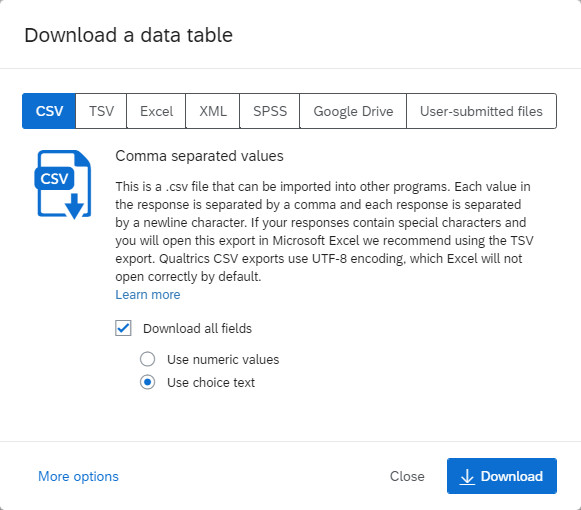Choose the XML tab

(213, 111)
